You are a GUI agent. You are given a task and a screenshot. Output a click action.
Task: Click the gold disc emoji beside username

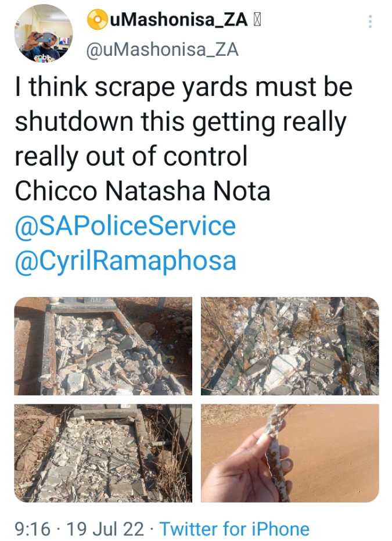(x=97, y=20)
